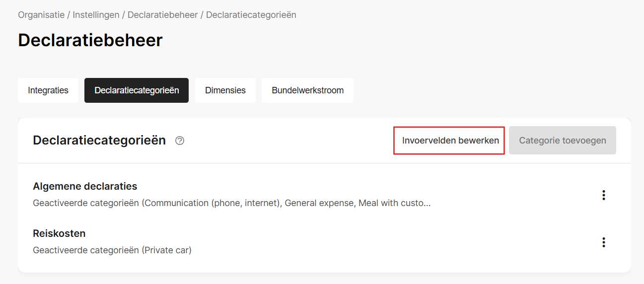Click the truncated Meal with custo… text

(x=395, y=203)
